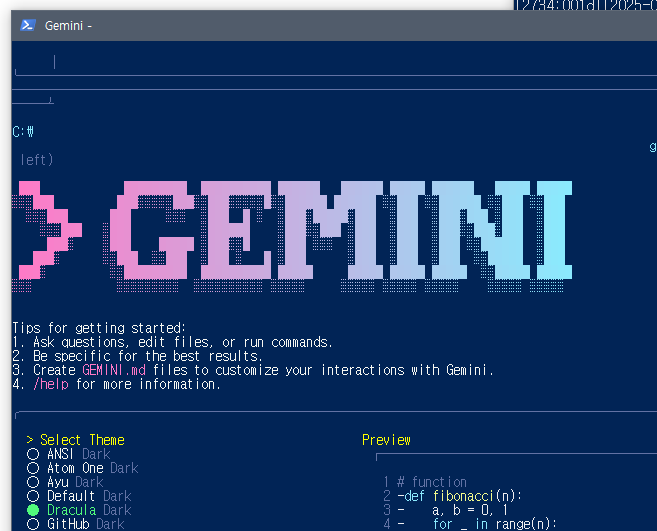657x531 pixels.
Task: Click the 'Ask questions, edit files, or run commands.' tip
Action: point(183,342)
